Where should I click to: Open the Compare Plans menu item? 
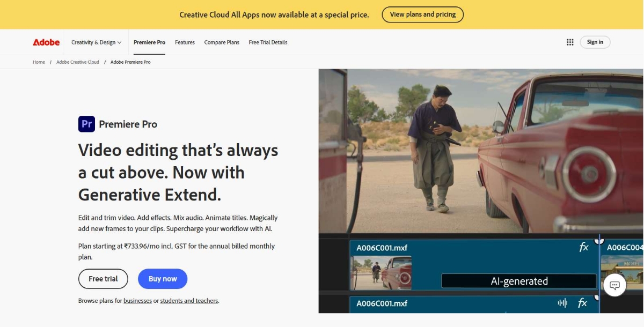[221, 42]
